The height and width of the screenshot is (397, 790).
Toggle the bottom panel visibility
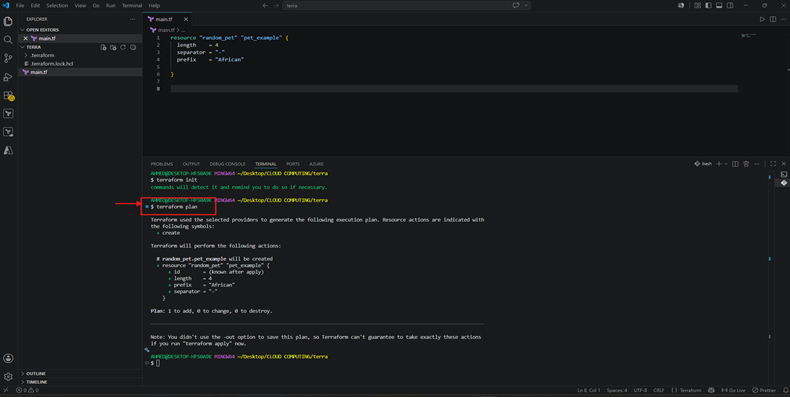[x=719, y=6]
